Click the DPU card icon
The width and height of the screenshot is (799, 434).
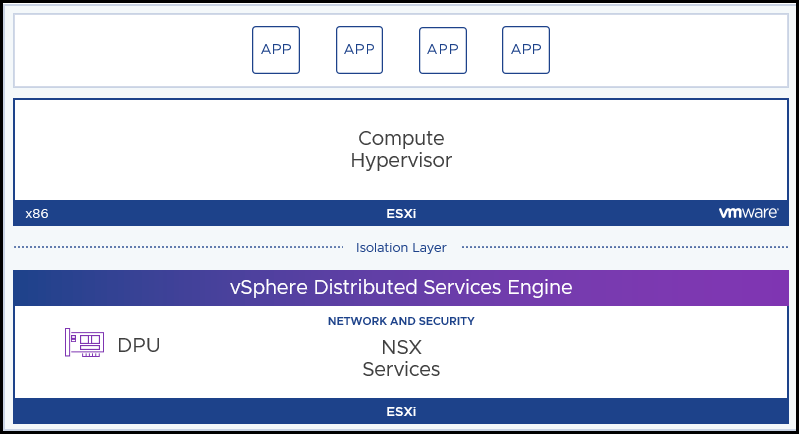pyautogui.click(x=85, y=342)
